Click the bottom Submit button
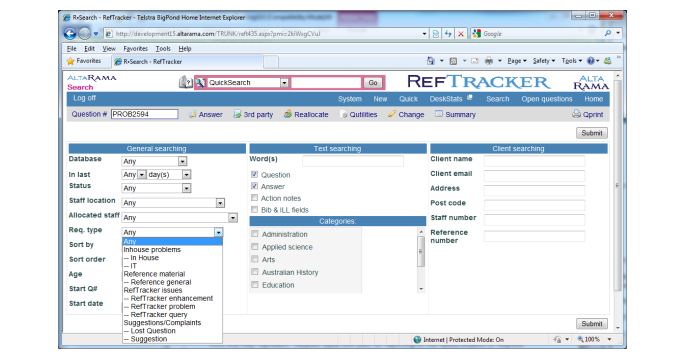The width and height of the screenshot is (698, 362). point(592,324)
